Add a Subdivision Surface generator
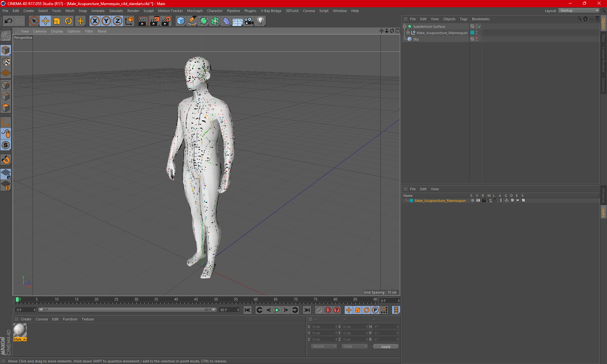Image resolution: width=607 pixels, height=364 pixels. tap(204, 21)
